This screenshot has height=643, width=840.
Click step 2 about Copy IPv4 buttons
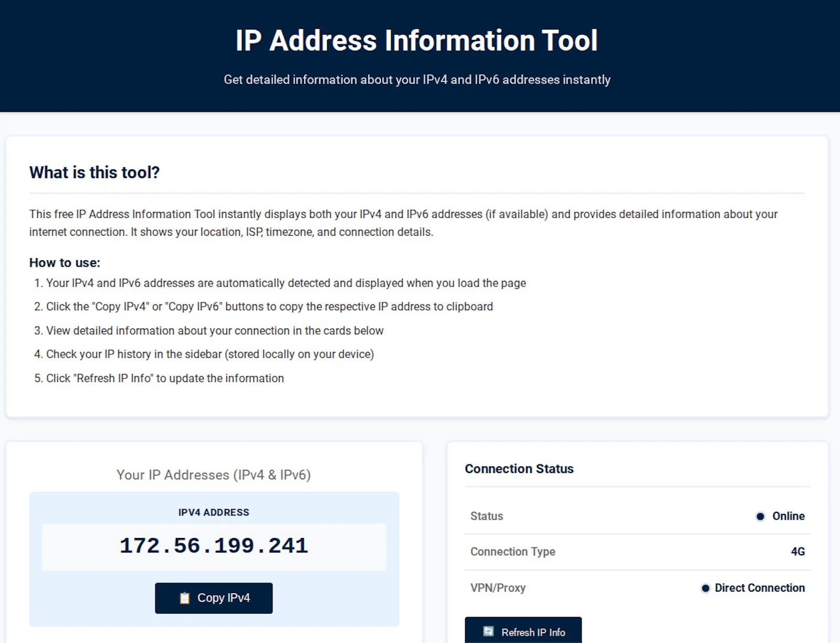click(x=264, y=307)
